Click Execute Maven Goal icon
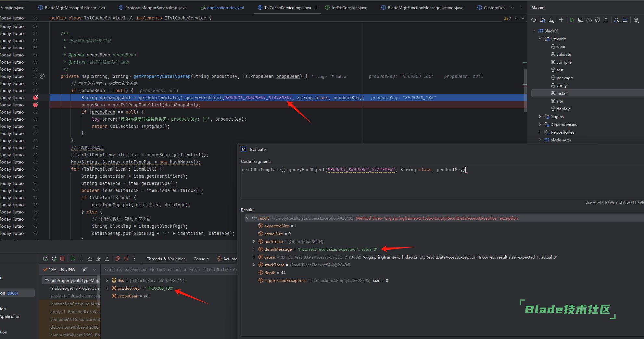 click(x=581, y=20)
